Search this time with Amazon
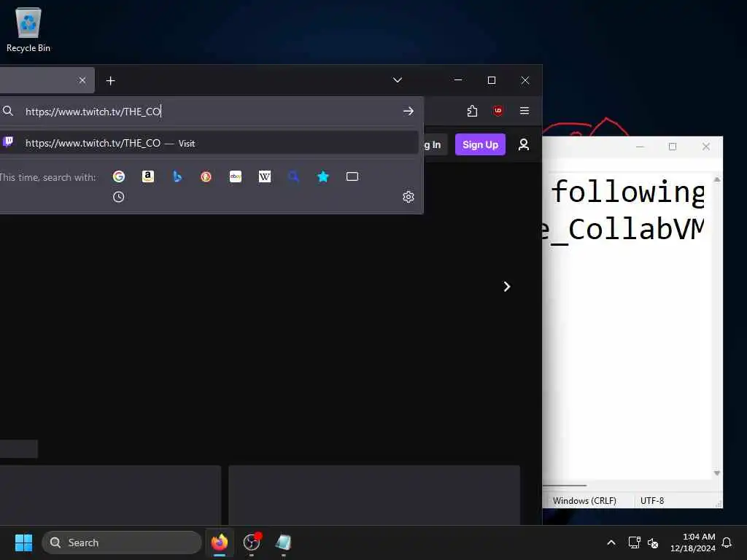Image resolution: width=747 pixels, height=560 pixels. click(147, 176)
